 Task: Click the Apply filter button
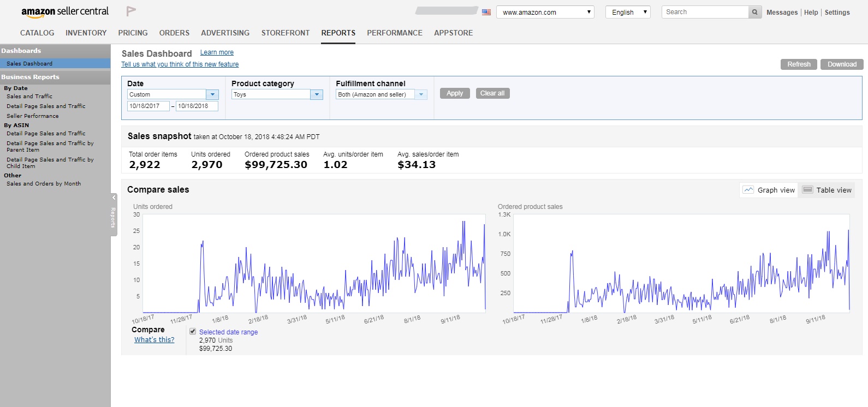[x=455, y=93]
